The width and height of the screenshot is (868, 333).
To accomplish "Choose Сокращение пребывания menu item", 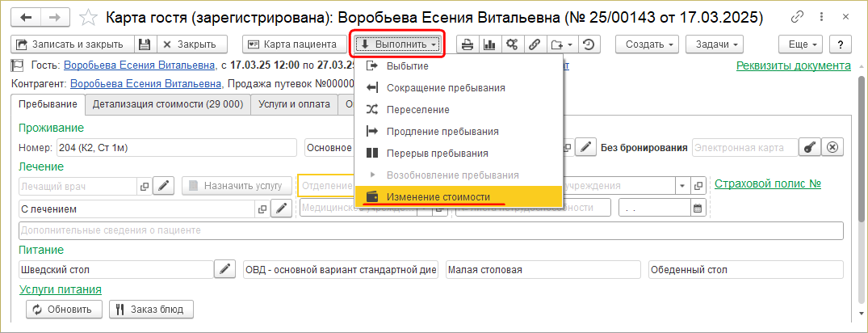I will 459,87.
